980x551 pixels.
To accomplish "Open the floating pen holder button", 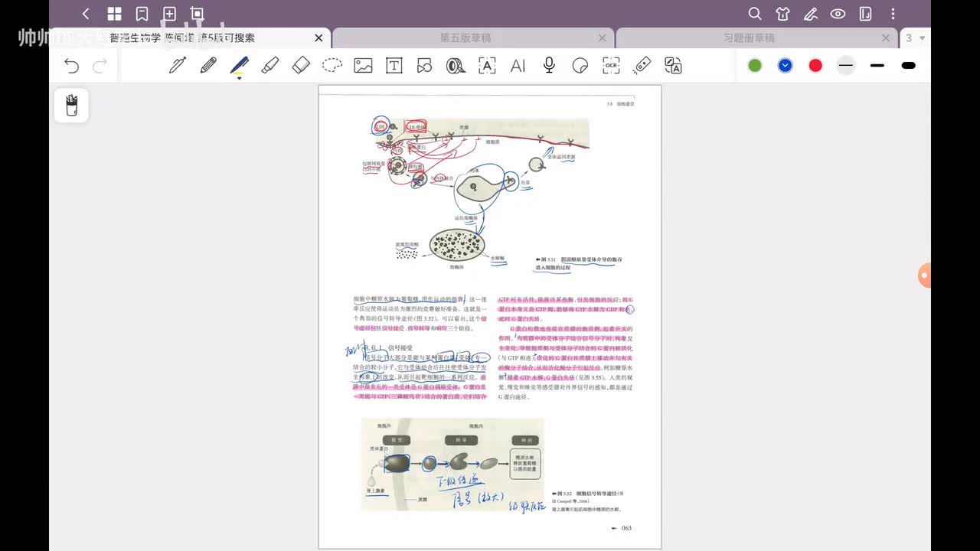I will (x=71, y=106).
